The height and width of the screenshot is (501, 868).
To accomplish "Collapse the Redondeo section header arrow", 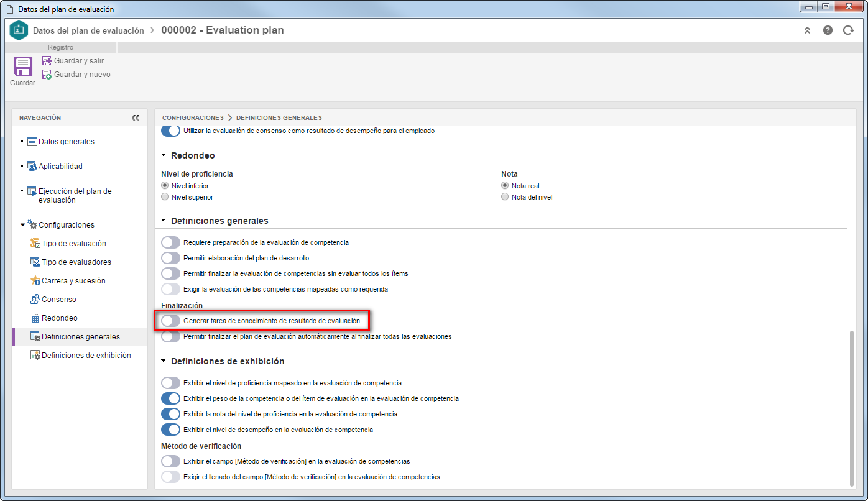I will coord(164,155).
